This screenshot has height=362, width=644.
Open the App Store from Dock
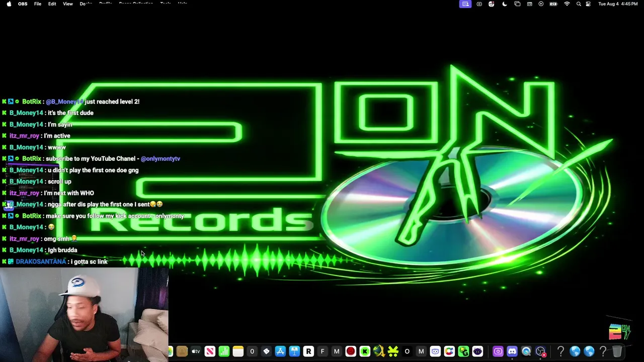280,351
